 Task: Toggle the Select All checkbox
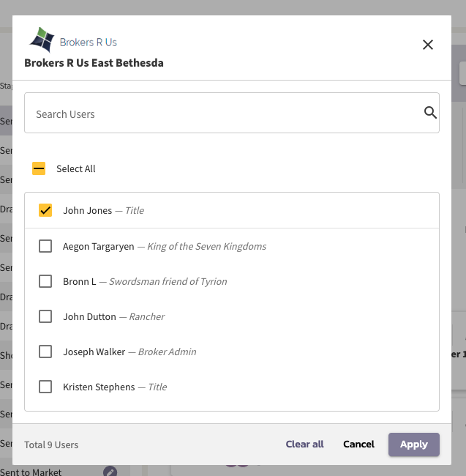coord(39,168)
